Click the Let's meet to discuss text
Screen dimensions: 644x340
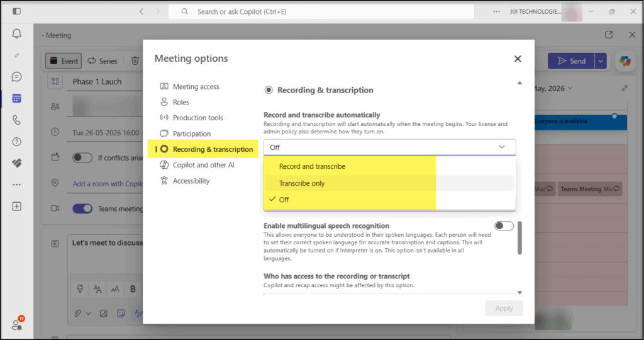click(107, 243)
